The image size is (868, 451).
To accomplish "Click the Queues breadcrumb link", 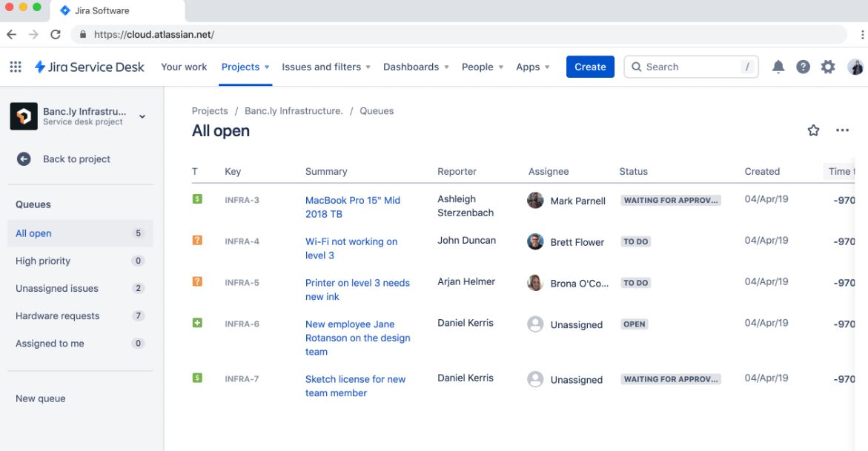I will pos(377,110).
